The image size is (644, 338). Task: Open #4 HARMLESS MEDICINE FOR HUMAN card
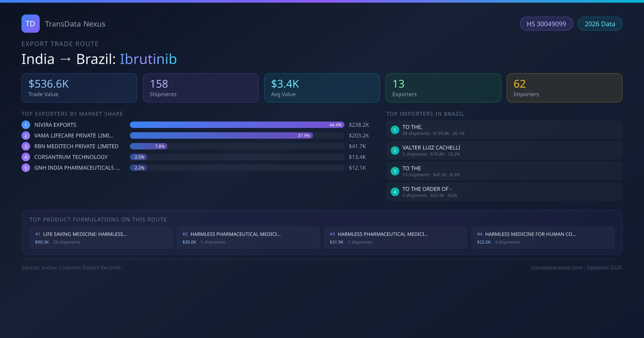(x=543, y=238)
